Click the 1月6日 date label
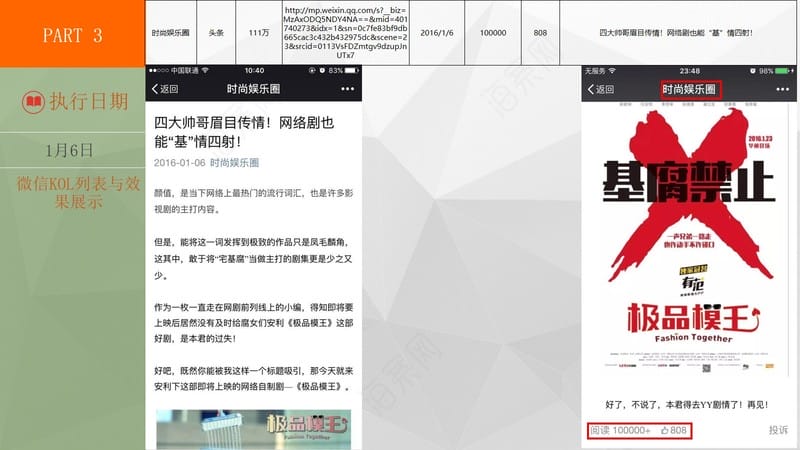800x450 pixels. [x=69, y=151]
